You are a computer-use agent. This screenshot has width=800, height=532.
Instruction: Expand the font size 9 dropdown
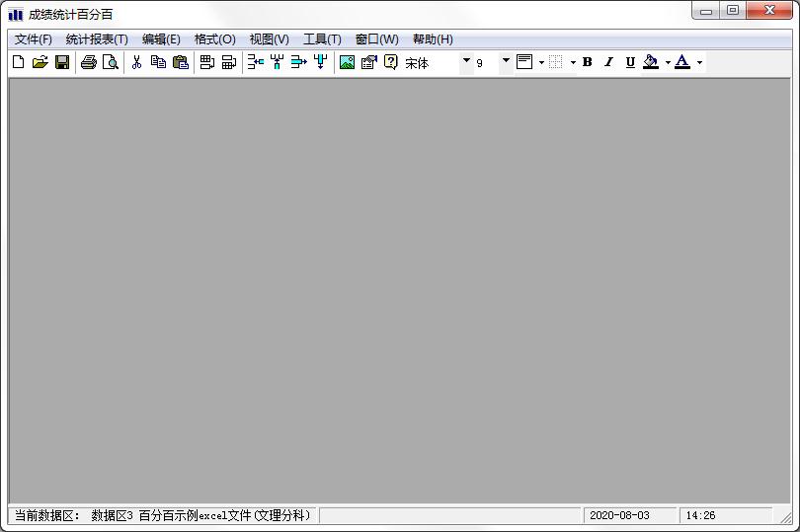pos(506,62)
